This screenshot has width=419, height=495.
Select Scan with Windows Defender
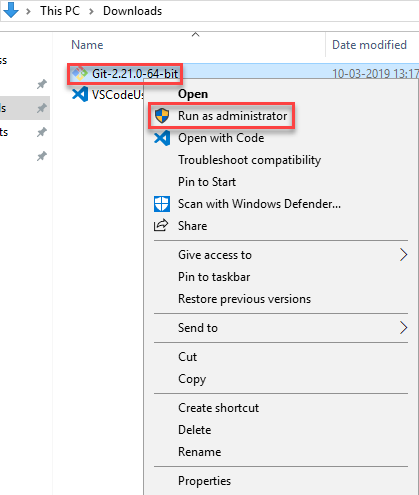pyautogui.click(x=259, y=204)
